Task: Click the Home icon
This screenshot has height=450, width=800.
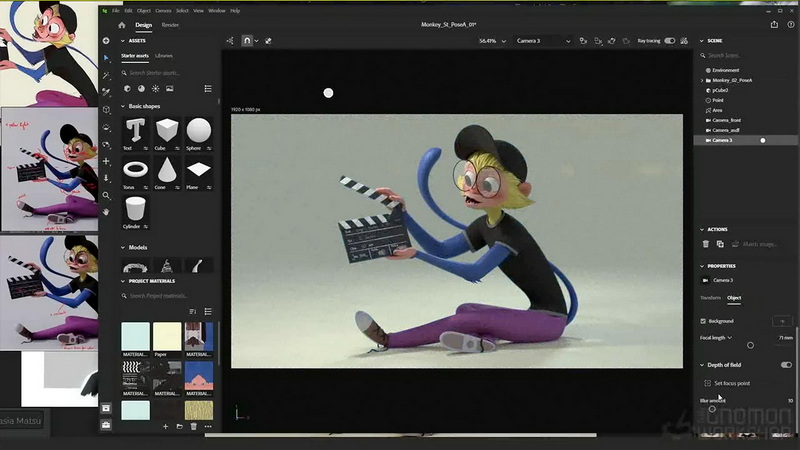Action: tap(121, 25)
